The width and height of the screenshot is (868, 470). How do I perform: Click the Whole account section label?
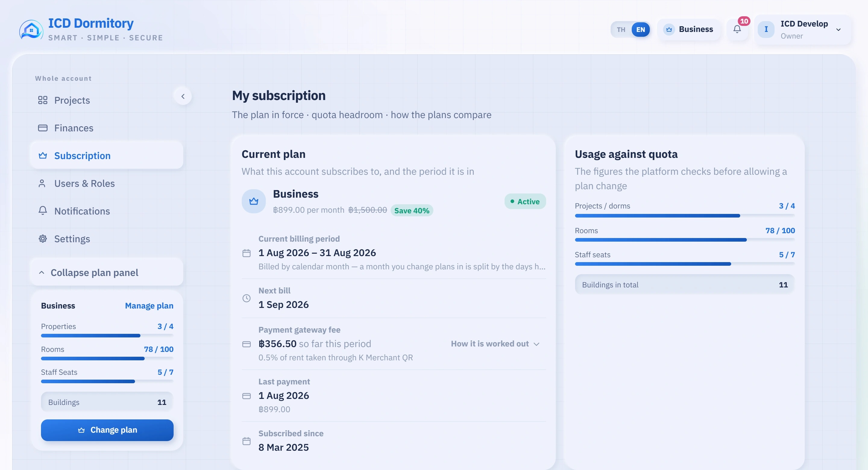[x=63, y=78]
